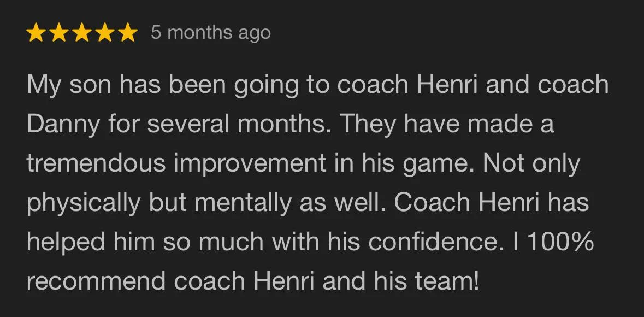Click the "5 months ago" timestamp
This screenshot has width=644, height=317.
pos(210,33)
